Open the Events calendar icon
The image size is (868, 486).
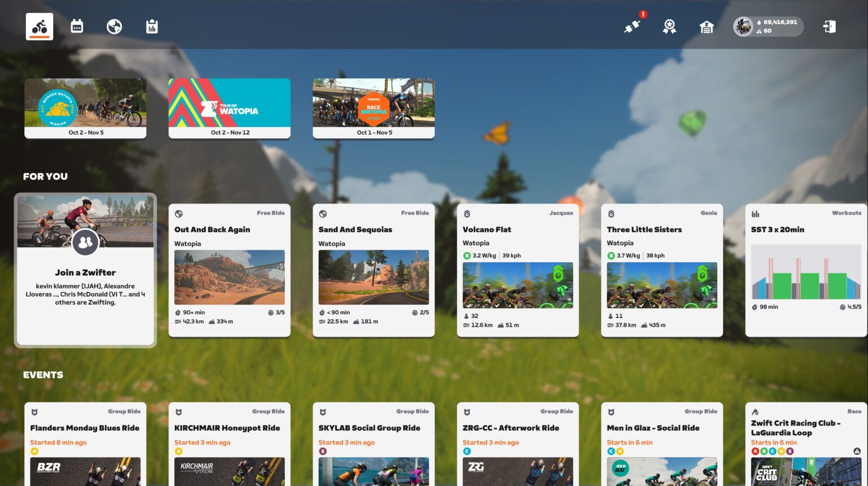click(77, 26)
